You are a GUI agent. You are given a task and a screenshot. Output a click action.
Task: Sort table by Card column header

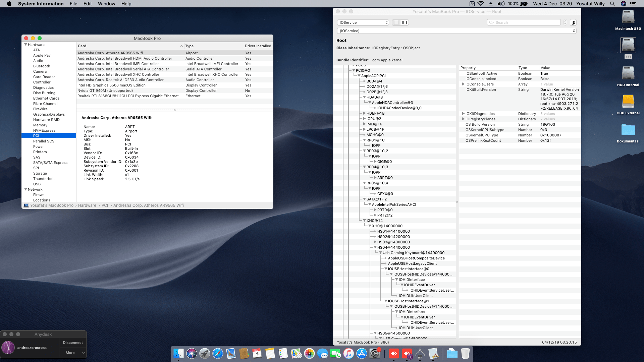[x=130, y=46]
